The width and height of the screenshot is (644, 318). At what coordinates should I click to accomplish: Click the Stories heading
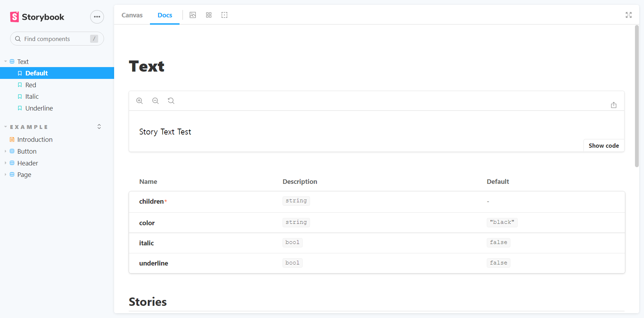[148, 302]
